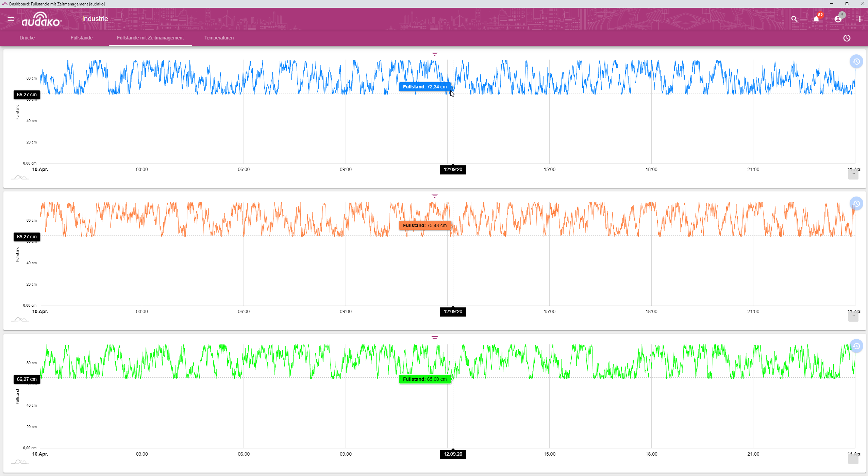Toggle the filter on the green chart
This screenshot has height=476, width=868.
click(x=434, y=338)
